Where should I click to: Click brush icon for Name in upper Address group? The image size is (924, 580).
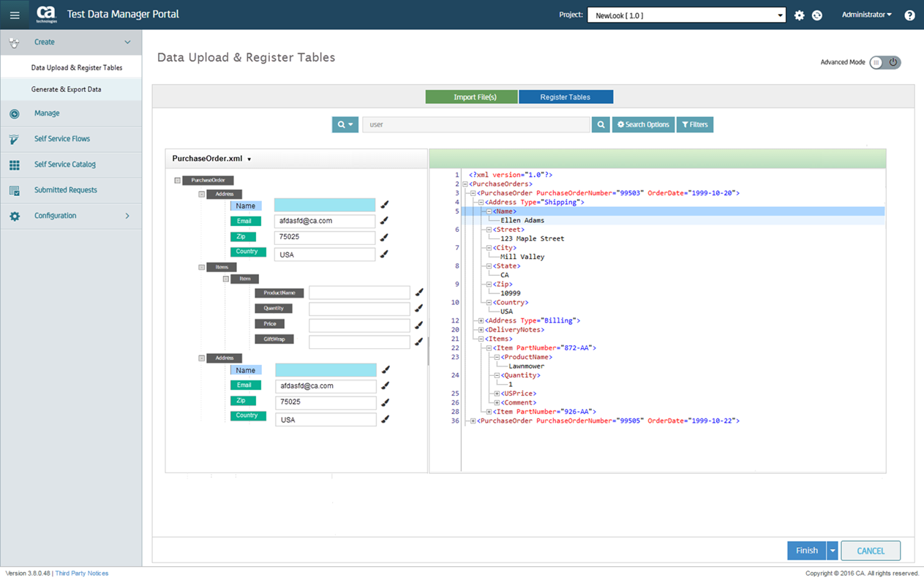tap(385, 205)
